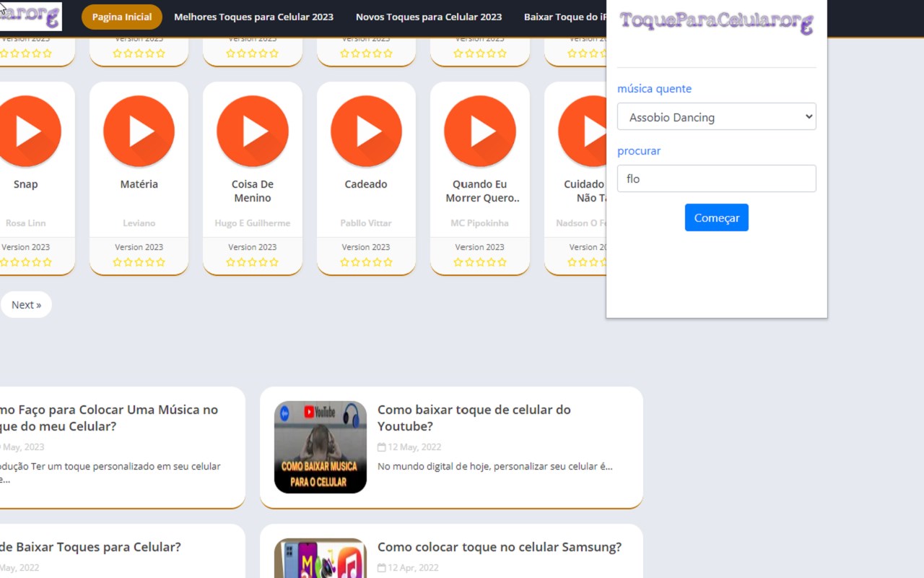Open article de Baixar Toques para Celular?
Image resolution: width=924 pixels, height=578 pixels.
(x=90, y=547)
